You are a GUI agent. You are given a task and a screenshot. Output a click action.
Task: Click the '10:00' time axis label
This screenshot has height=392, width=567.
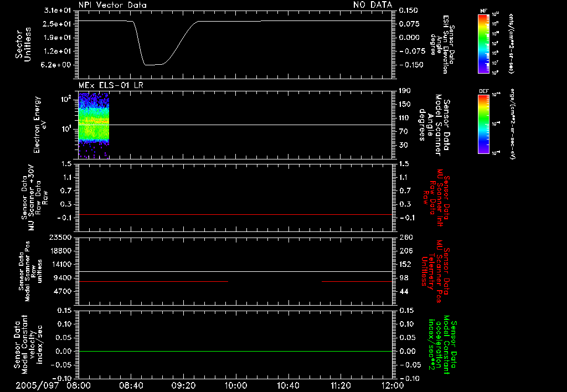coord(235,386)
